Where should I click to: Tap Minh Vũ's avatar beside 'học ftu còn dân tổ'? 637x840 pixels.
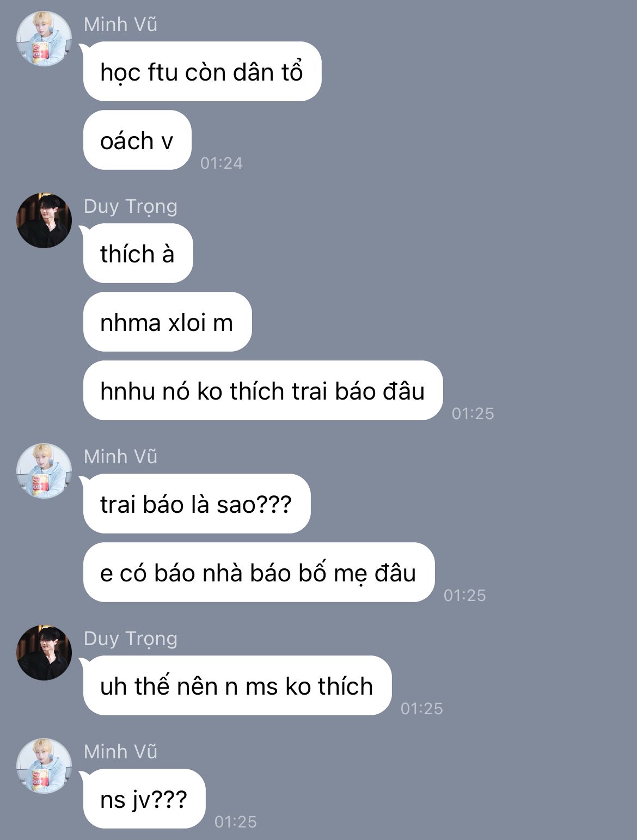tap(44, 38)
